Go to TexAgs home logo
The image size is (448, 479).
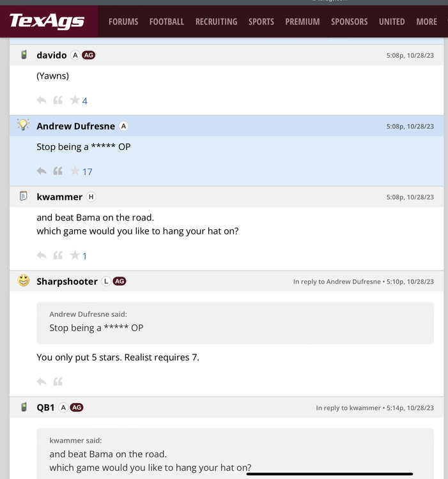tap(47, 22)
